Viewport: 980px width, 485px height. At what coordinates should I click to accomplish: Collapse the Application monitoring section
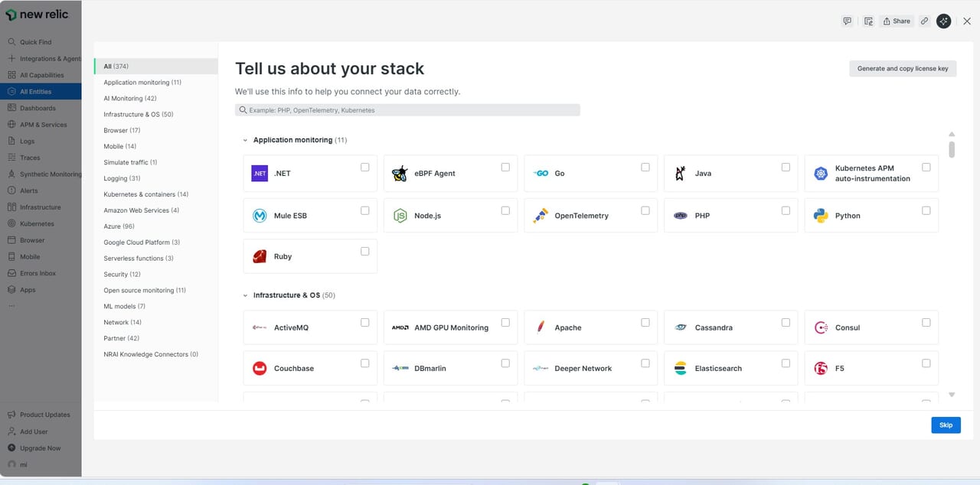click(x=245, y=140)
